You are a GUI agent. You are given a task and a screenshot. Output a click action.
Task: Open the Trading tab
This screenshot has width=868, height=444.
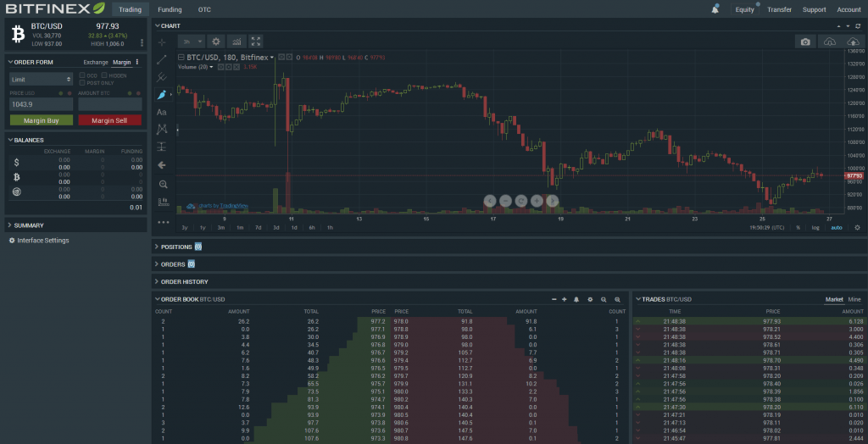130,9
